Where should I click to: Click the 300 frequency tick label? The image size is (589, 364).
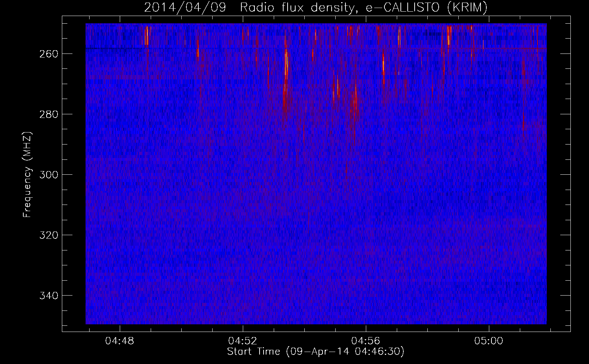point(48,175)
